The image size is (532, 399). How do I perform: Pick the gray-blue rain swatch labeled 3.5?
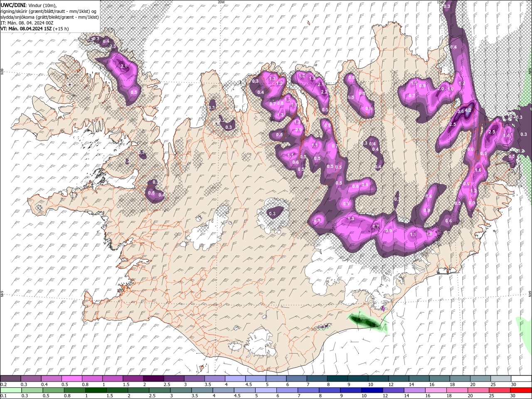202,390
